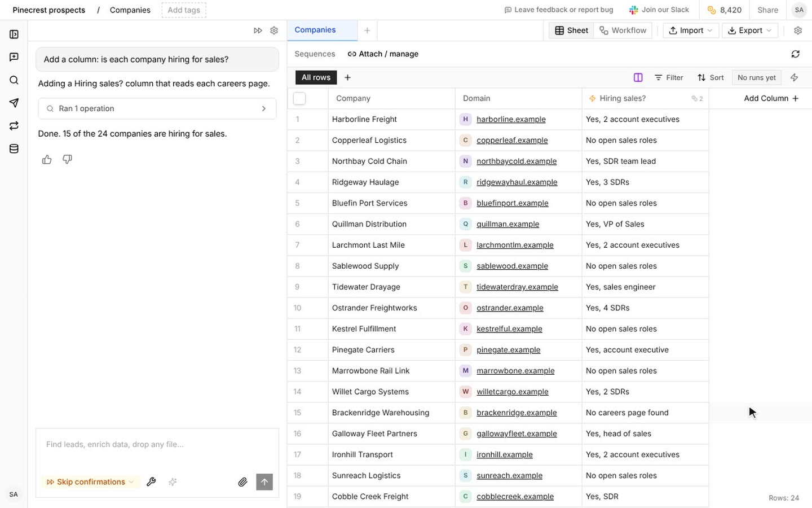Screen dimensions: 812x508
Task: Click the Add tags field
Action: [x=184, y=10]
